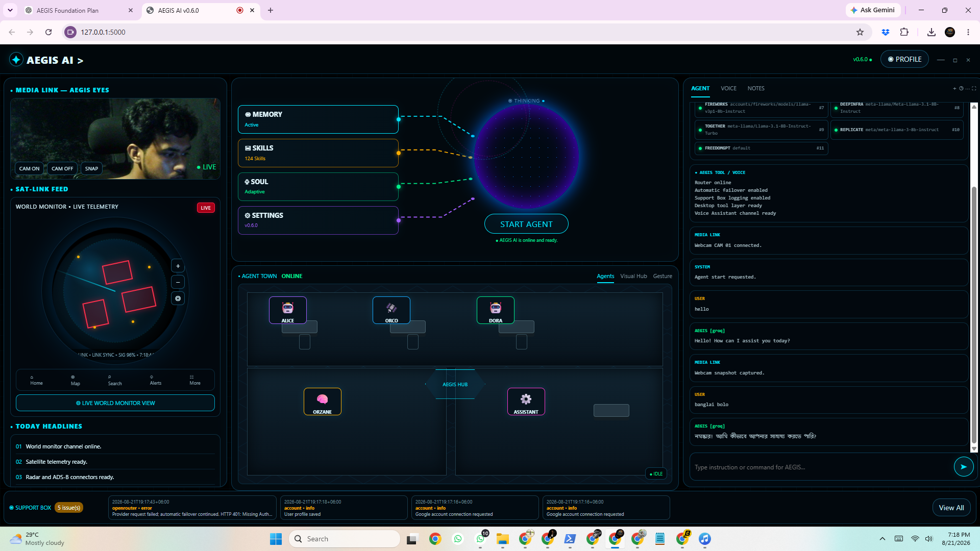Open LIVE WORLD MONITOR VIEW

(x=115, y=403)
